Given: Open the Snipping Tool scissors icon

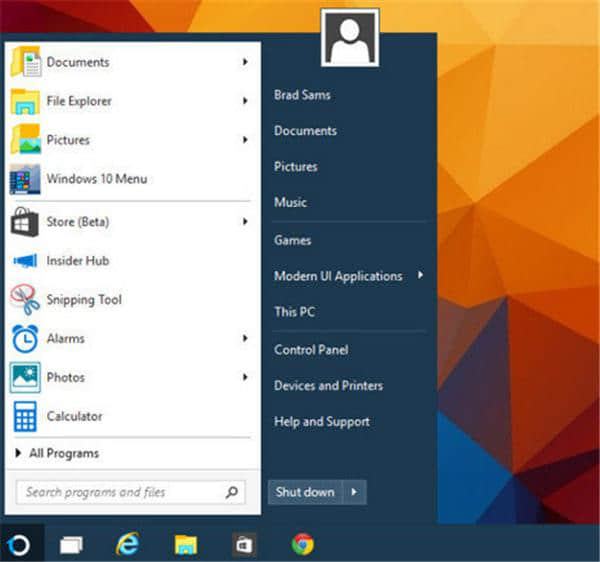Looking at the screenshot, I should [x=25, y=299].
